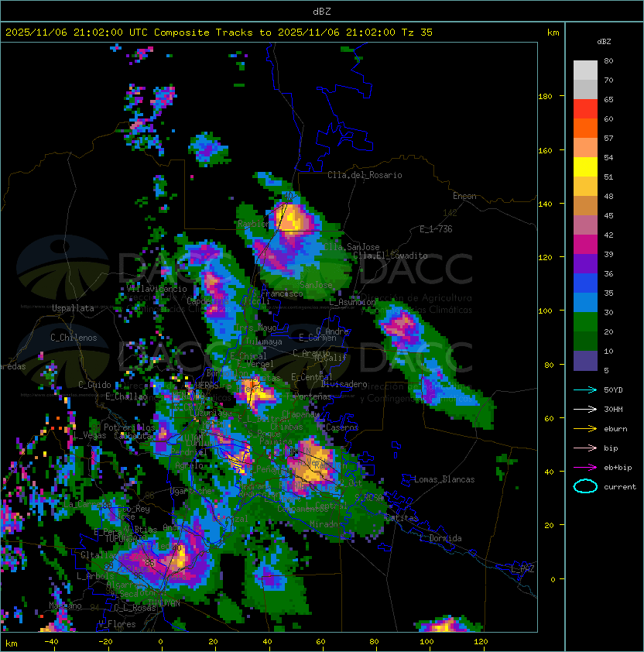The width and height of the screenshot is (644, 652).
Task: Pick the light gray 70–80 dBZ swatch
Action: pyautogui.click(x=585, y=70)
